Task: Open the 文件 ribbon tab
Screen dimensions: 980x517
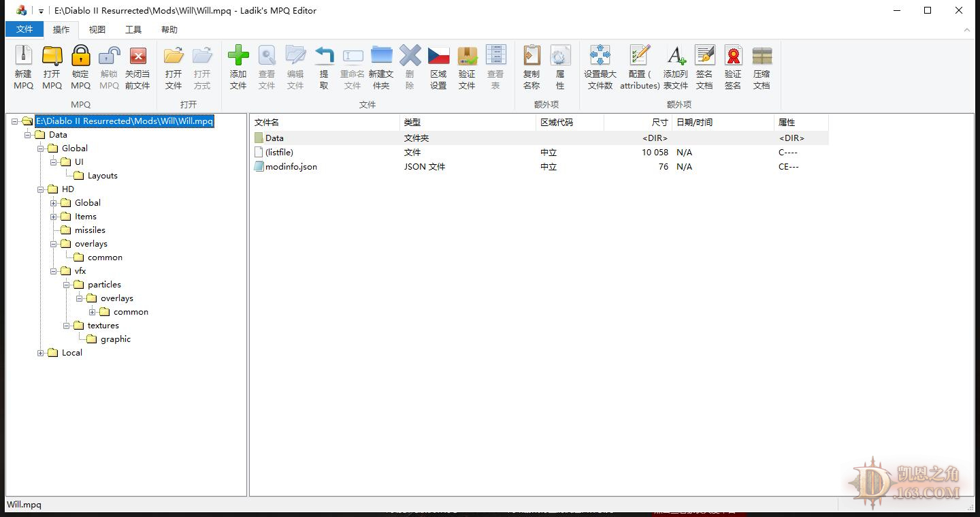Action: pyautogui.click(x=24, y=29)
